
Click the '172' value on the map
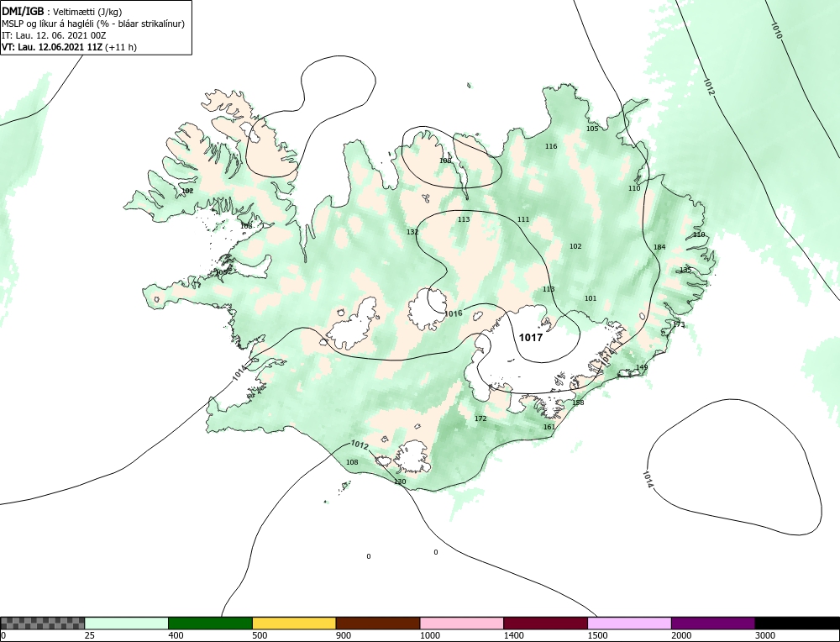click(480, 418)
